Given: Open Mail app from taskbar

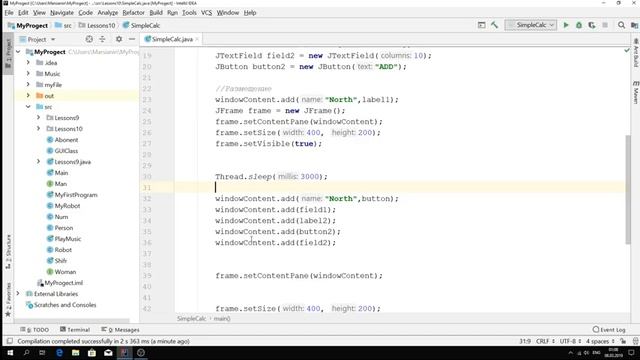Looking at the screenshot, I should coord(108,353).
